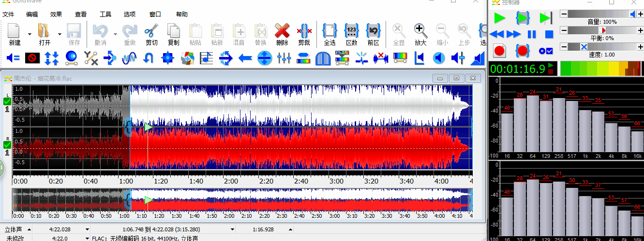
Task: Expand the 立体声 channel arrow in status bar
Action: (29, 229)
